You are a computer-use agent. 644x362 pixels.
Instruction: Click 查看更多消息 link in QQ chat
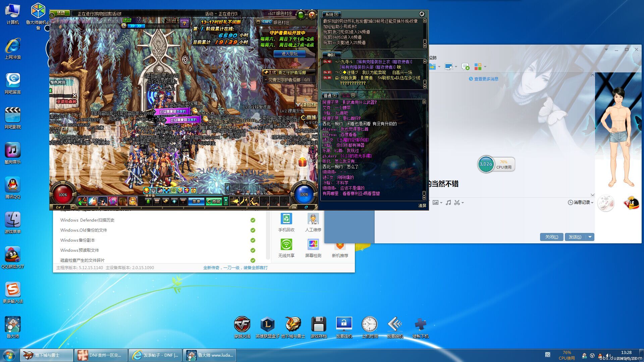[486, 79]
